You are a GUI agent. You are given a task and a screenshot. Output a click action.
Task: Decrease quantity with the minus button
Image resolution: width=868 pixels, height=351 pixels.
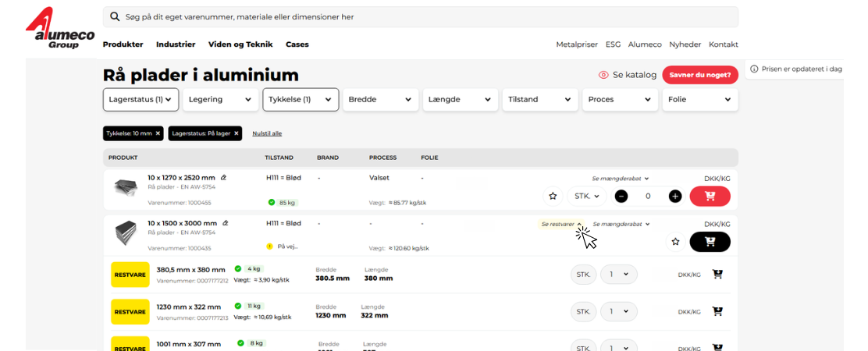click(x=621, y=197)
